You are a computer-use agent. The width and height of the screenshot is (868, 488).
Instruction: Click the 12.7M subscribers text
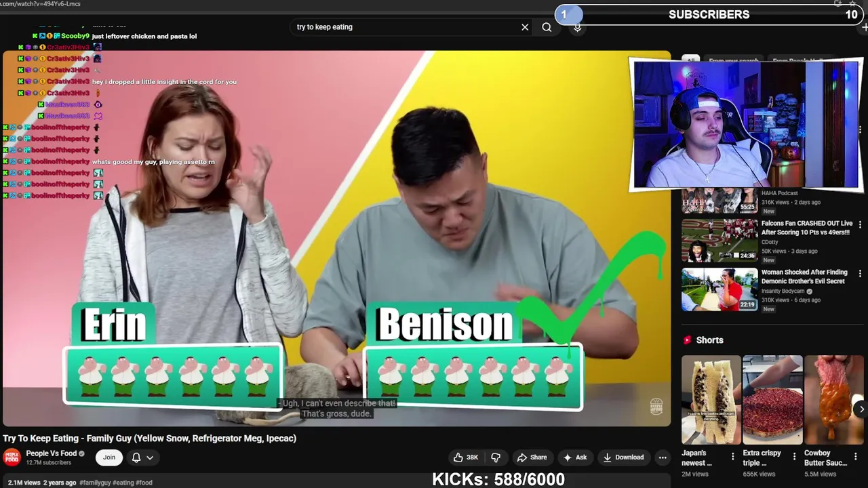point(49,463)
